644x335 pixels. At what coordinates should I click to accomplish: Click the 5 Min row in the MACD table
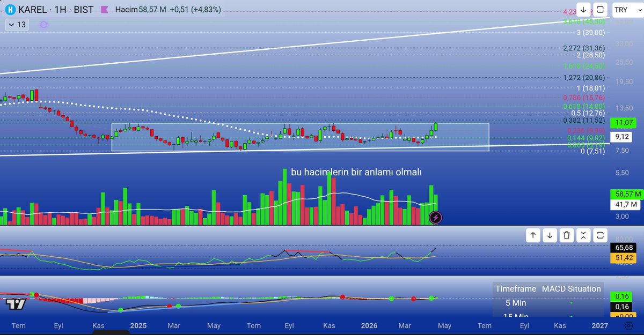point(548,303)
